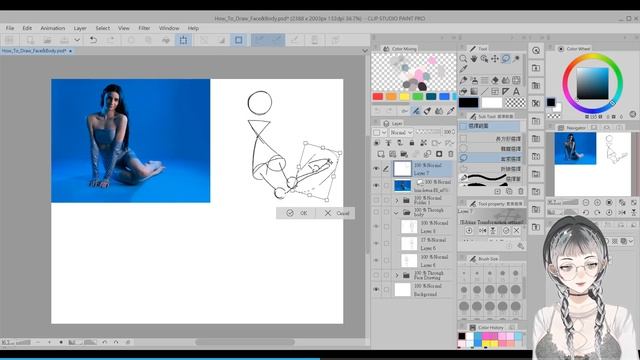The image size is (640, 360).
Task: Open the Layer menu
Action: pos(80,28)
